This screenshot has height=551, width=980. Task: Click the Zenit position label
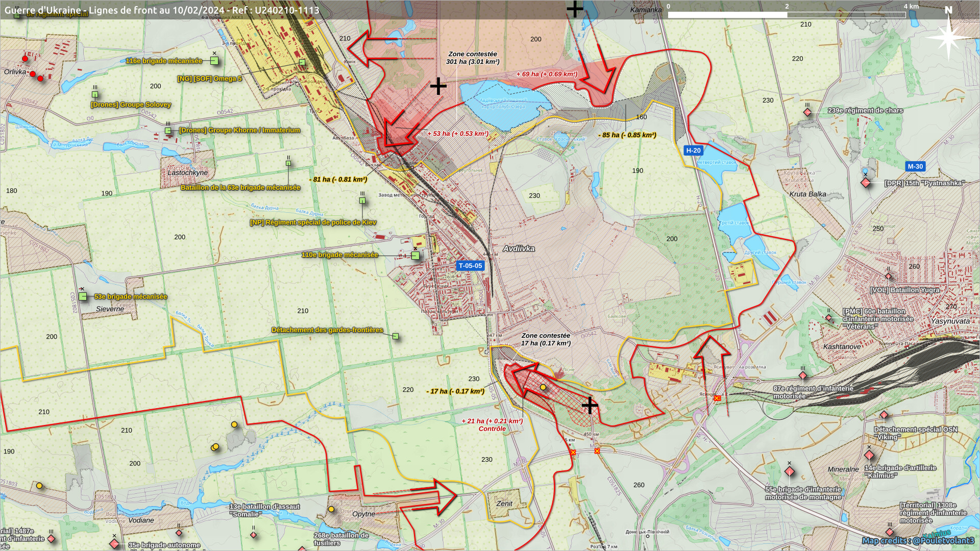tap(504, 504)
